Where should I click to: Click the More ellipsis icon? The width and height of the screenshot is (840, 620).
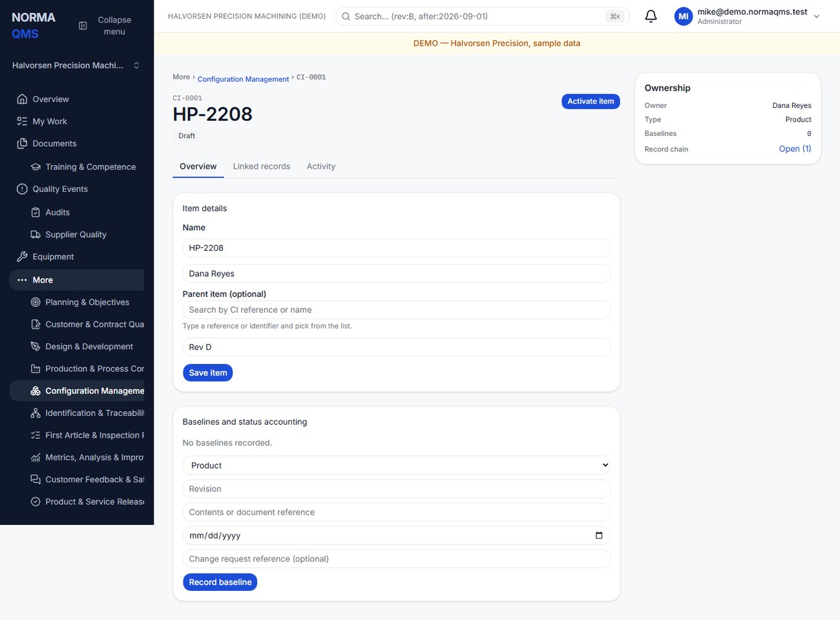click(x=22, y=280)
